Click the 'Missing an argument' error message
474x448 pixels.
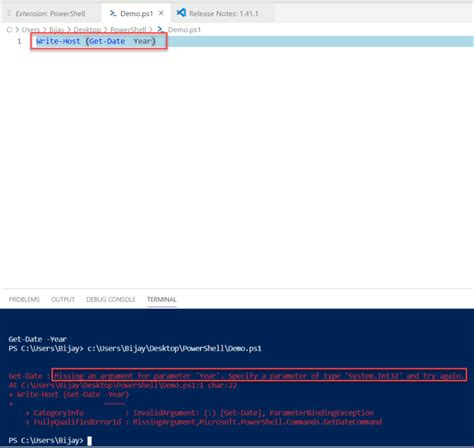point(259,376)
